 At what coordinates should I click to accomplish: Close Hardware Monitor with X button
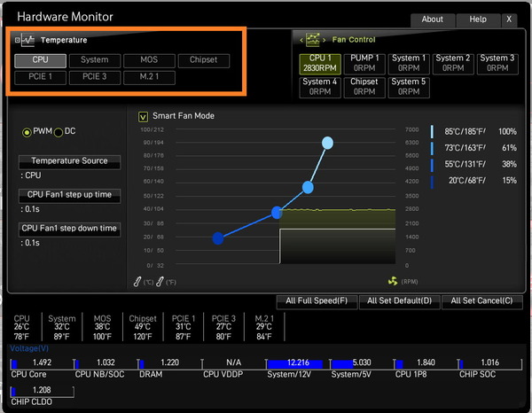509,20
